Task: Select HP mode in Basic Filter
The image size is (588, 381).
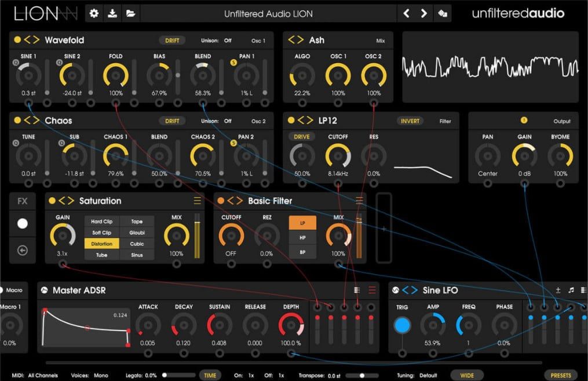Action: tap(302, 238)
